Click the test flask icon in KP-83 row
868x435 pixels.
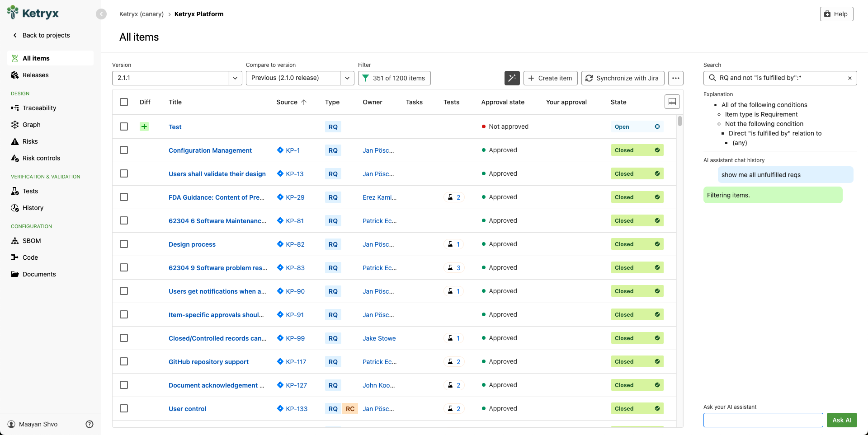point(450,268)
